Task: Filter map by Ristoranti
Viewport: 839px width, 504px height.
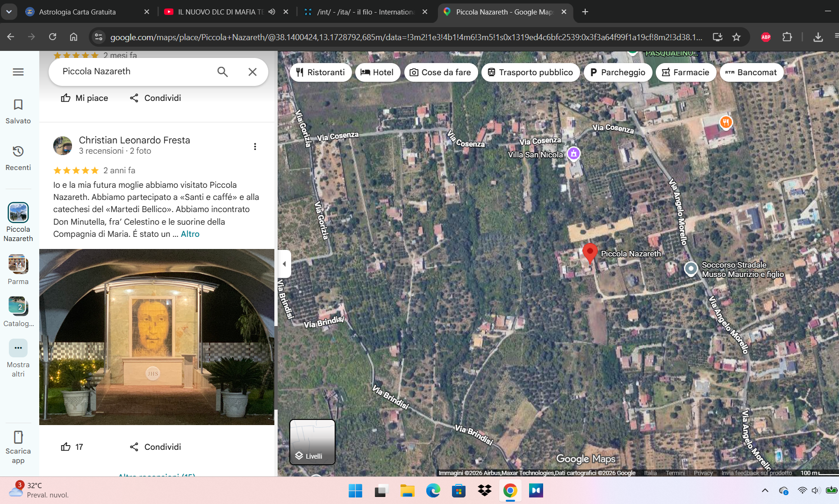Action: click(321, 72)
